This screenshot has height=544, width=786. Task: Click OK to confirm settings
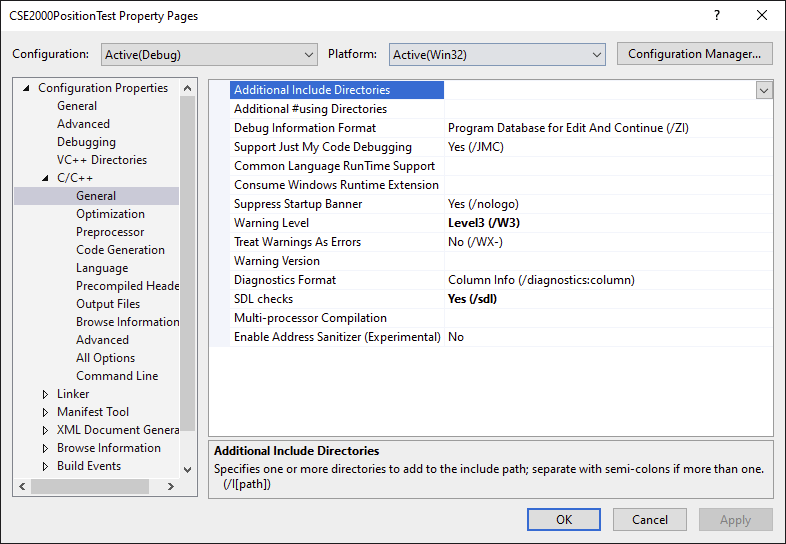[564, 519]
